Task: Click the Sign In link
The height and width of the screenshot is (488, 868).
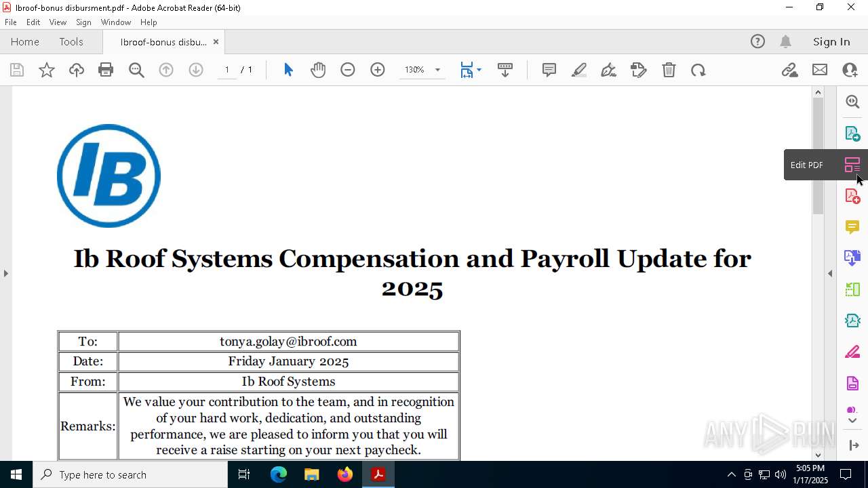Action: 831,42
